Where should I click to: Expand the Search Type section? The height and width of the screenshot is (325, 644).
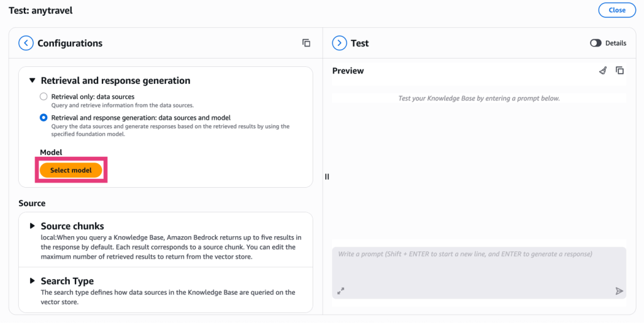(32, 281)
